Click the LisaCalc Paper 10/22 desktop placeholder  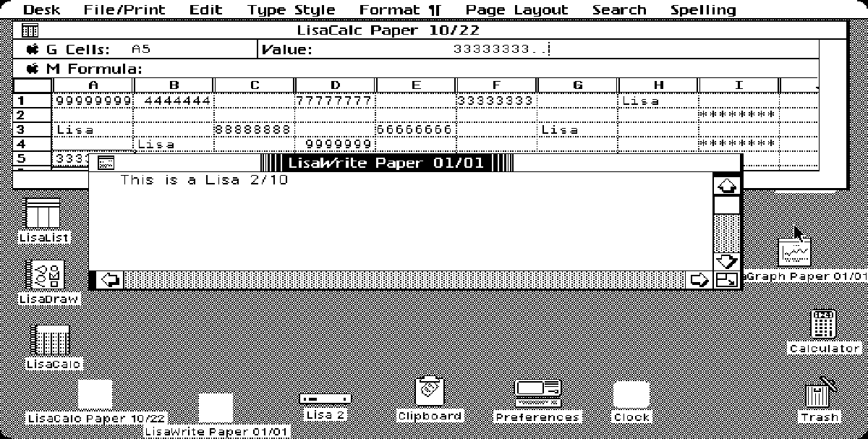click(x=95, y=395)
